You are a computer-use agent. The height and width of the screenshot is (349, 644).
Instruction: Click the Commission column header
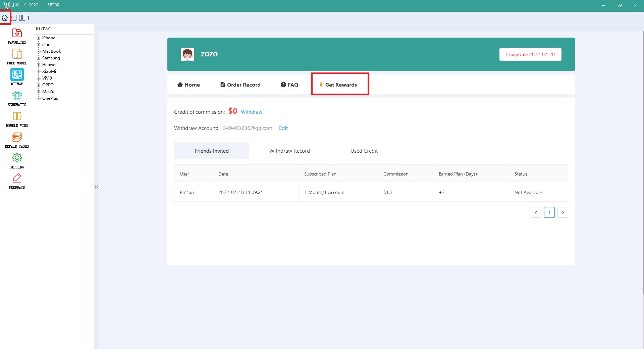tap(406, 174)
